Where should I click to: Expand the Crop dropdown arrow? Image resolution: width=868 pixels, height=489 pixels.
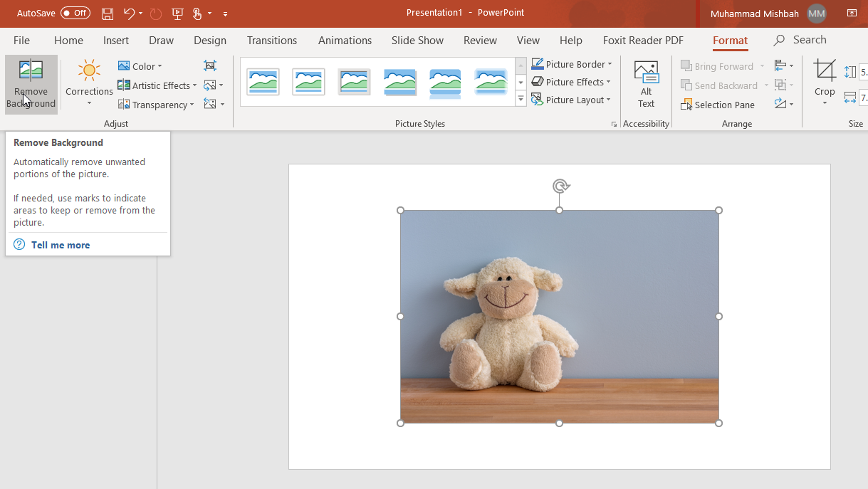click(825, 104)
